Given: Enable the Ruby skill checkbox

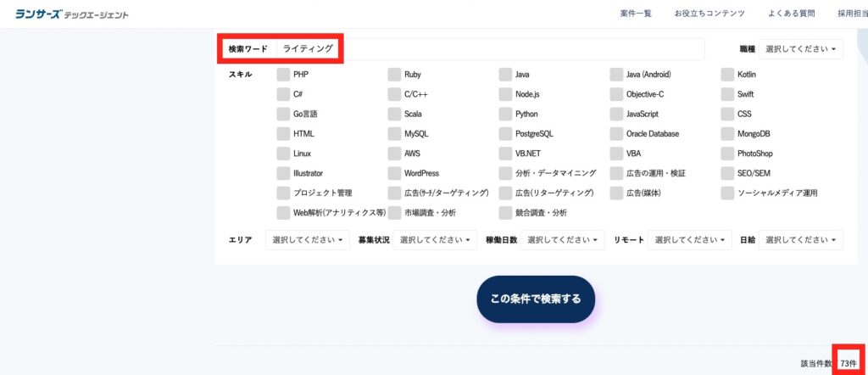Looking at the screenshot, I should tap(394, 75).
